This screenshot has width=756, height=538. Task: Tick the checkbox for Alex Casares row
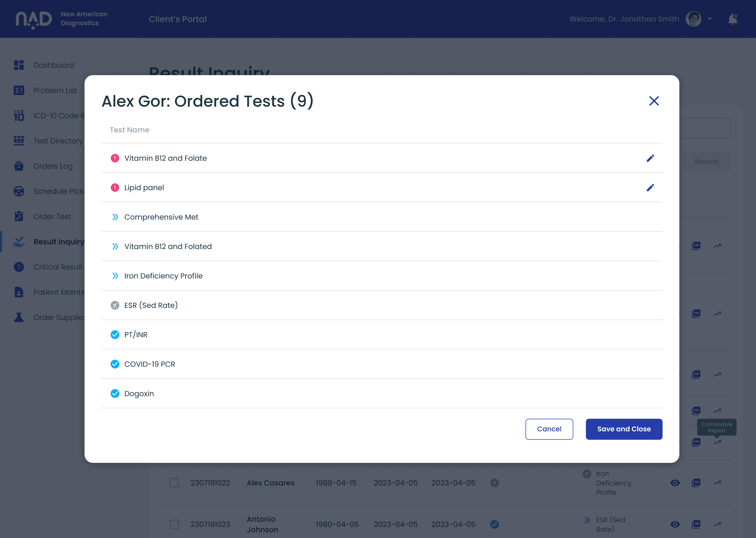(x=175, y=483)
